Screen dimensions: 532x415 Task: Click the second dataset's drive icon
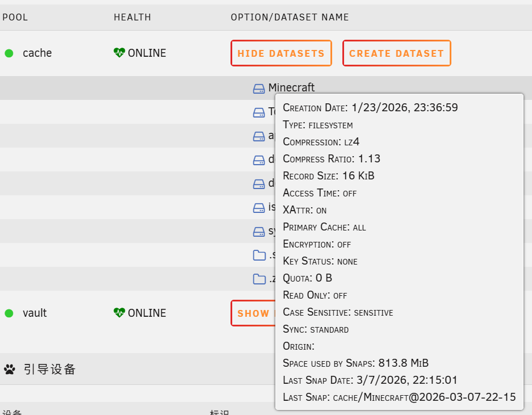click(x=259, y=112)
